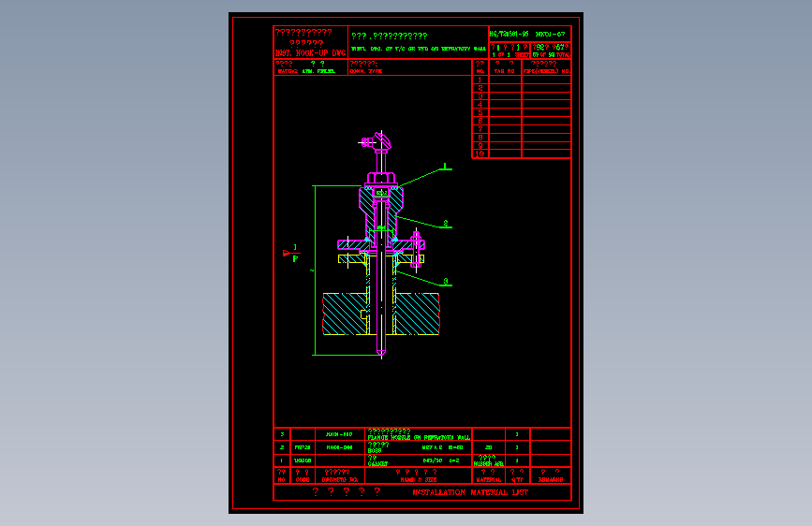Click 'FLANGE NOZZLE ON REFRACTORY WALL' entry
This screenshot has width=812, height=526.
[x=419, y=438]
